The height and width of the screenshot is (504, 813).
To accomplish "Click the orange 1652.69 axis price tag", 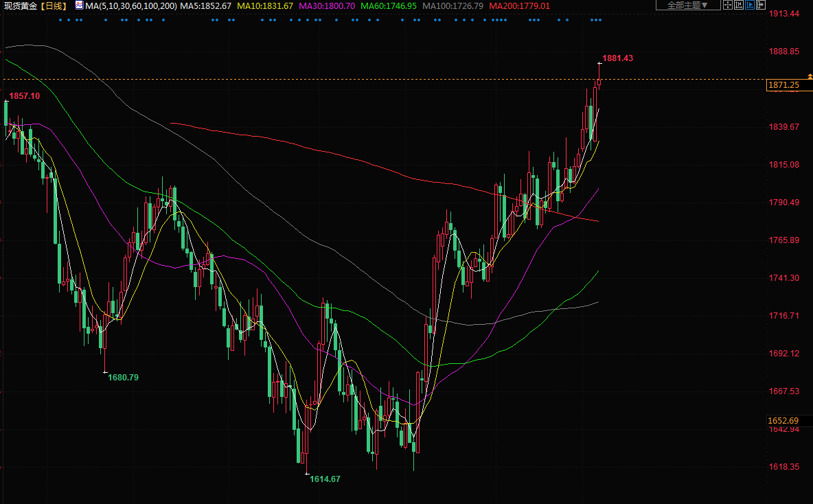I will point(783,420).
